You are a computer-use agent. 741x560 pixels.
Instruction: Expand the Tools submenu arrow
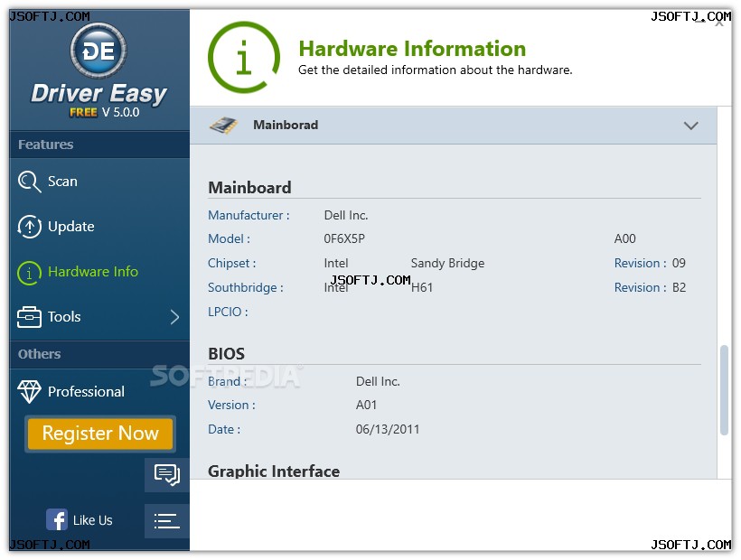click(x=174, y=317)
